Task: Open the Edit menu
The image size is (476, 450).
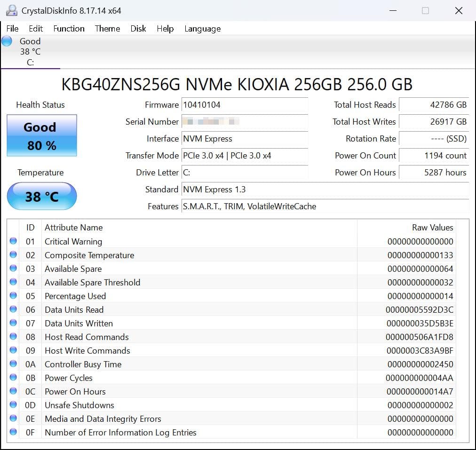Action: pos(36,29)
